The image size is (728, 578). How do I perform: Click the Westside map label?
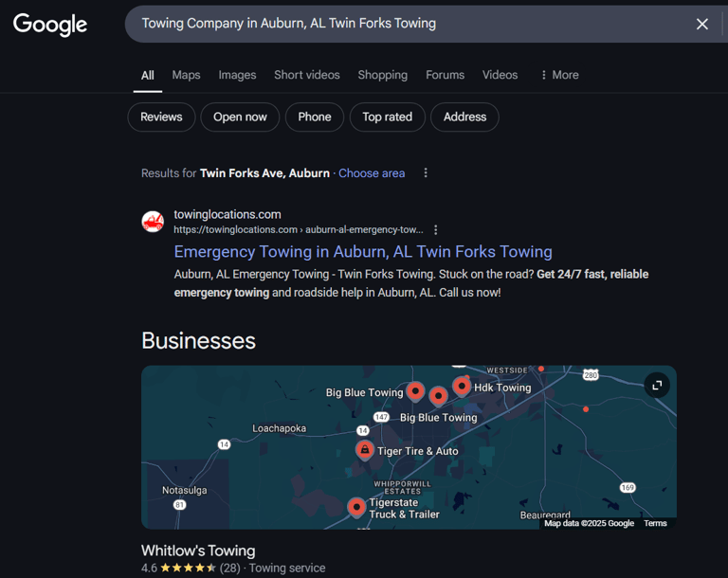pyautogui.click(x=507, y=370)
